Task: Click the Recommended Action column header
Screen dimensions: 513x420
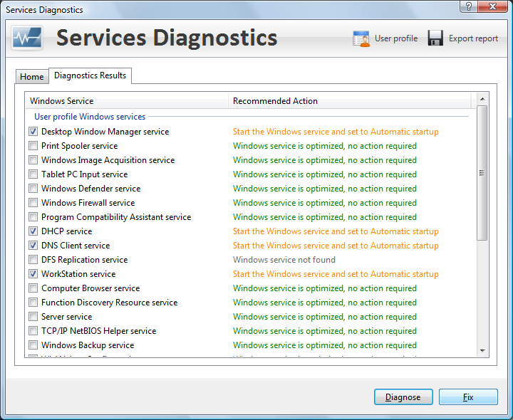Action: point(350,101)
